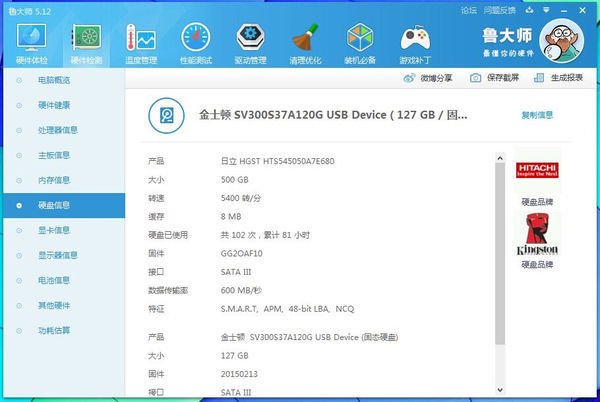Click the vertical scrollbar thumb

pos(500,254)
